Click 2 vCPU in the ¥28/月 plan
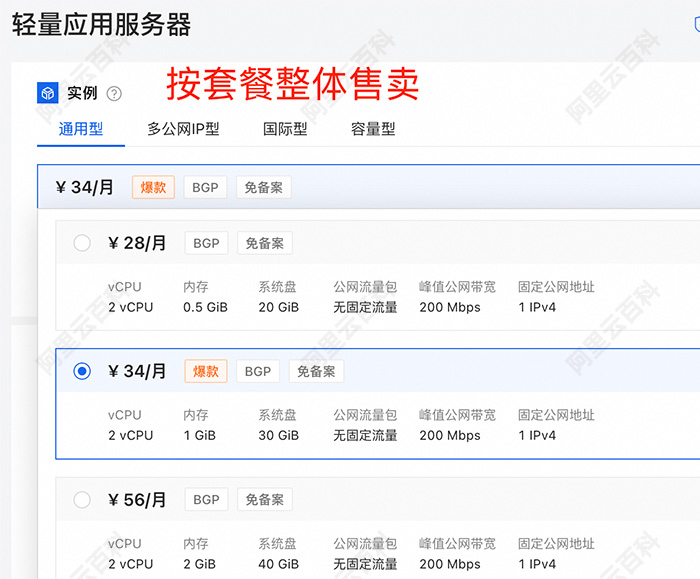The image size is (700, 579). [130, 307]
